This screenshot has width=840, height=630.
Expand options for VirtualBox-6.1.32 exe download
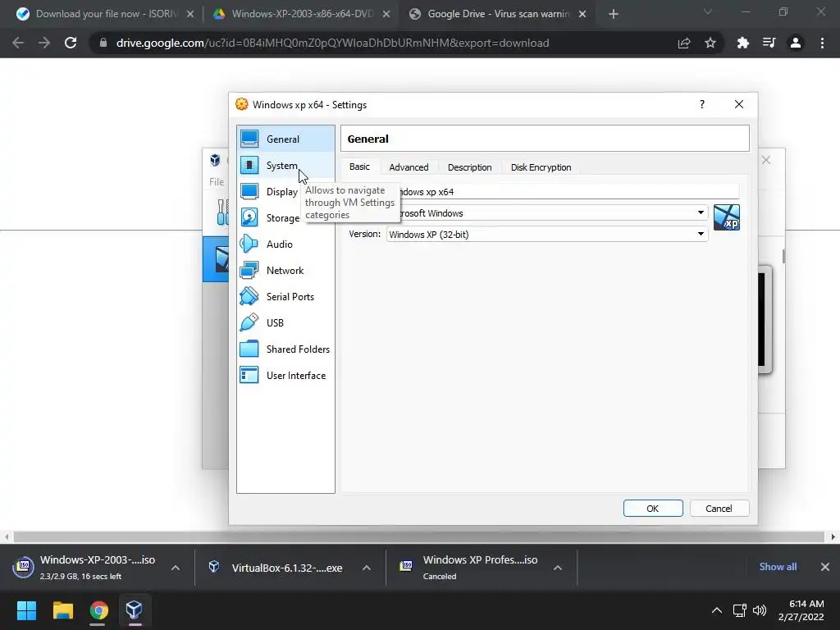click(x=367, y=568)
